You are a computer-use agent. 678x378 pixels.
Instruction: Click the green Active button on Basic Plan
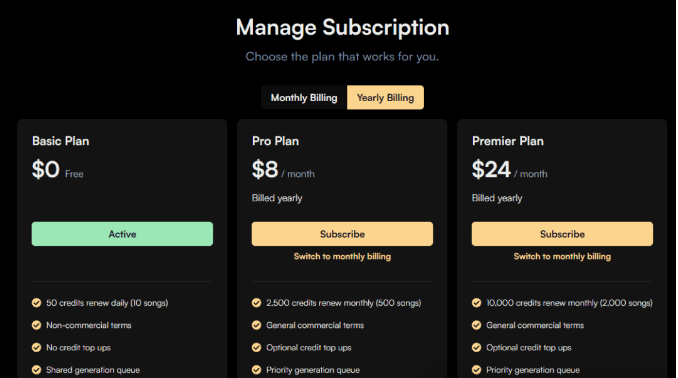(x=122, y=234)
